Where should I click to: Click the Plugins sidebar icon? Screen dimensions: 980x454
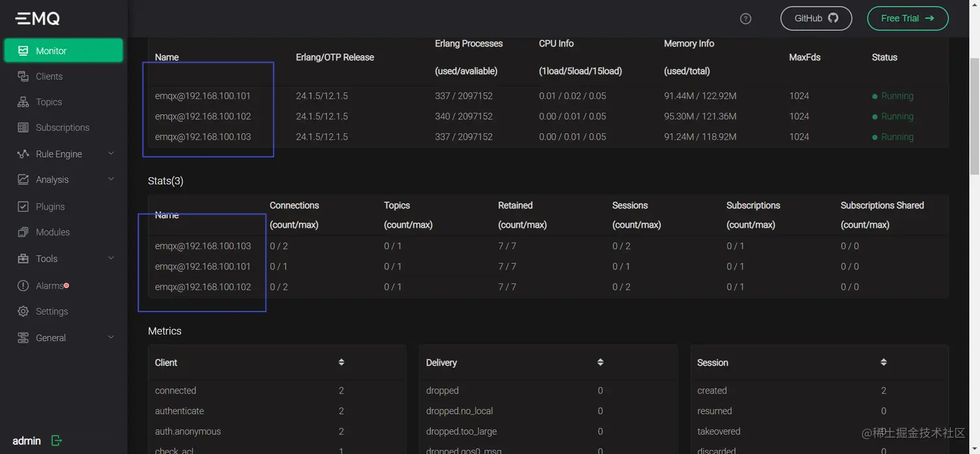point(23,206)
